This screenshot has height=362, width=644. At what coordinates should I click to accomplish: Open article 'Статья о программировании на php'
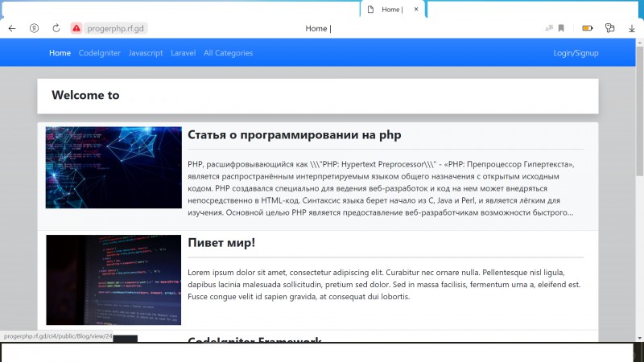(x=295, y=135)
